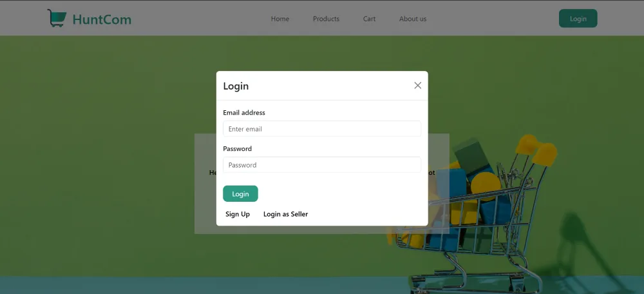Click into the Password input field
The width and height of the screenshot is (644, 294).
tap(321, 165)
